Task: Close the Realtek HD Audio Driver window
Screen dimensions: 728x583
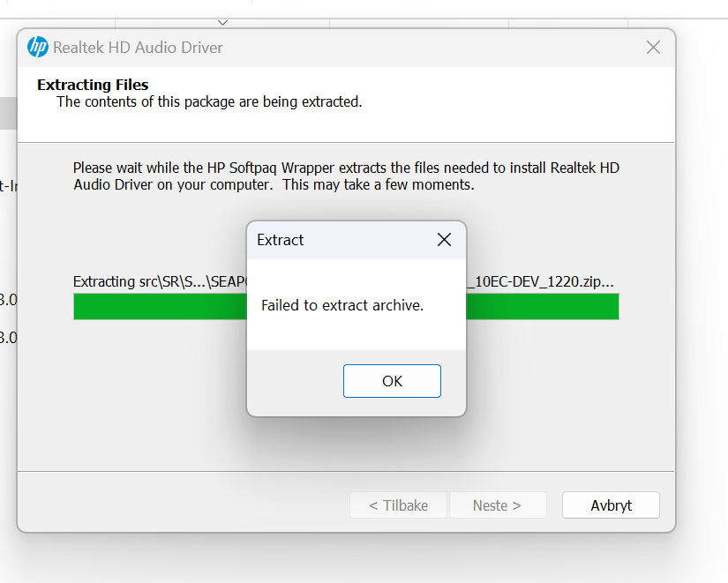Action: (x=653, y=48)
